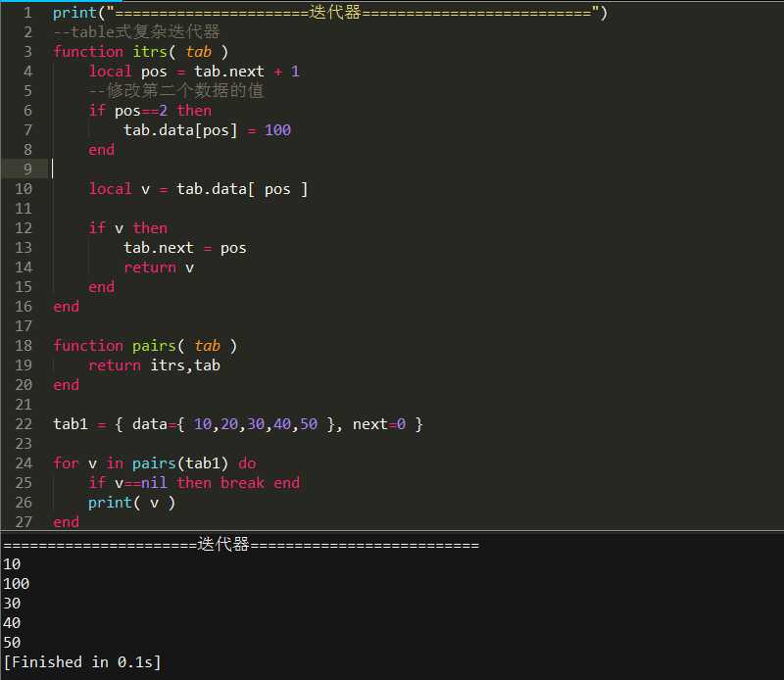Click line number 1 in gutter
This screenshot has width=784, height=680.
tap(27, 13)
